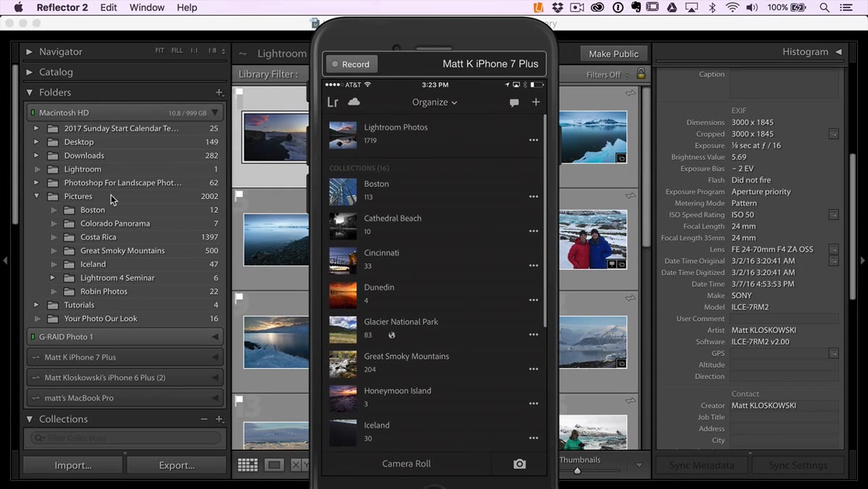Open Lightroom Photos thumbnail on phone
The image size is (868, 489).
click(343, 135)
